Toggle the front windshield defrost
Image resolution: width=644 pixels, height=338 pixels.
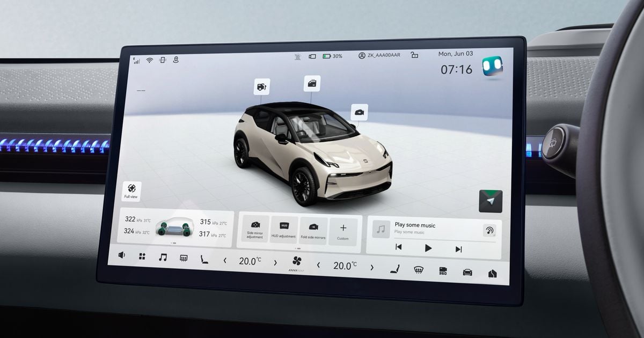click(419, 269)
